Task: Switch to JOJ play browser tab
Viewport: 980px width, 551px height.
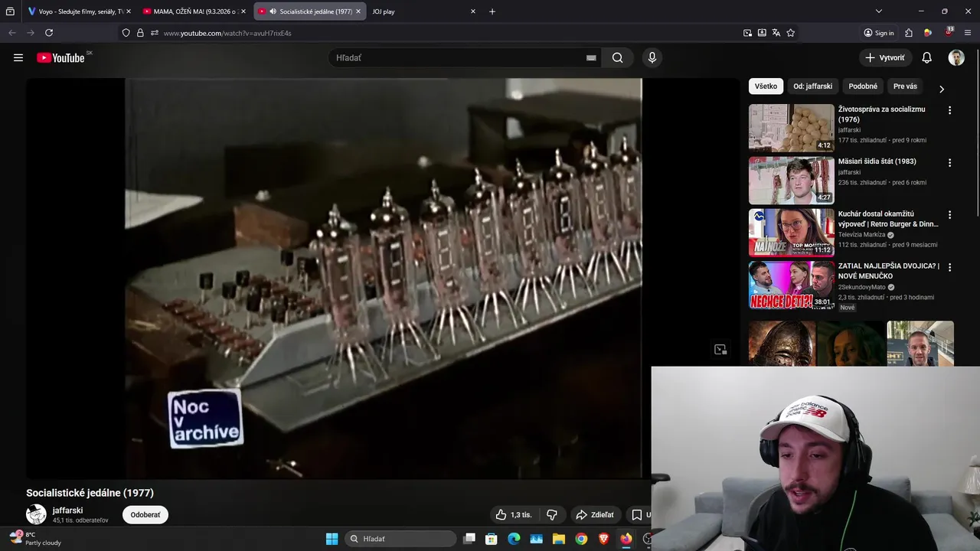Action: tap(423, 11)
